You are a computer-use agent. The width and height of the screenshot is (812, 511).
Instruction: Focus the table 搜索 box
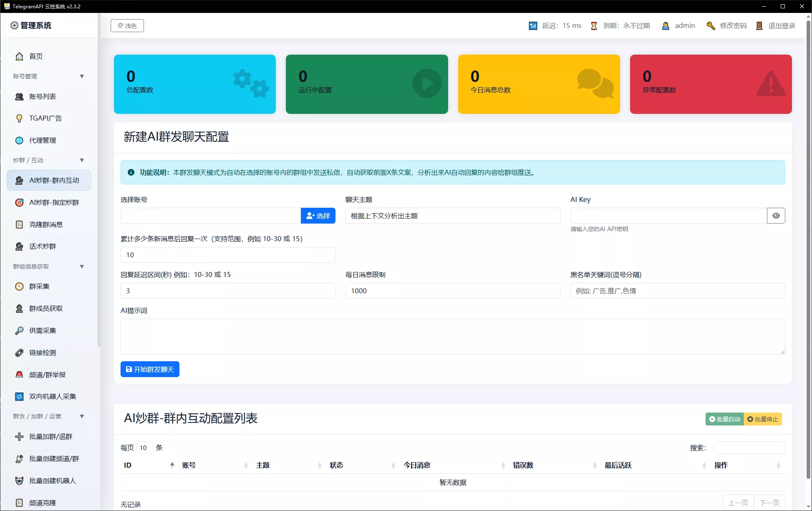(749, 448)
